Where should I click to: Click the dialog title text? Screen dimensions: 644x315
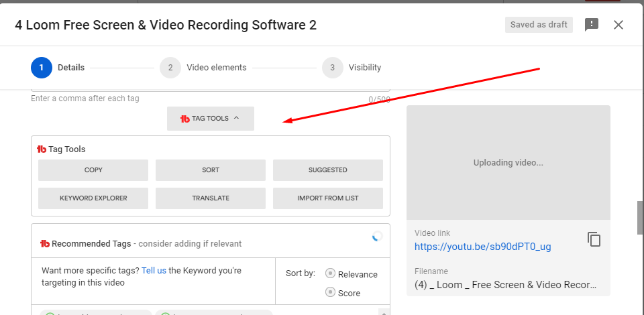(x=166, y=25)
